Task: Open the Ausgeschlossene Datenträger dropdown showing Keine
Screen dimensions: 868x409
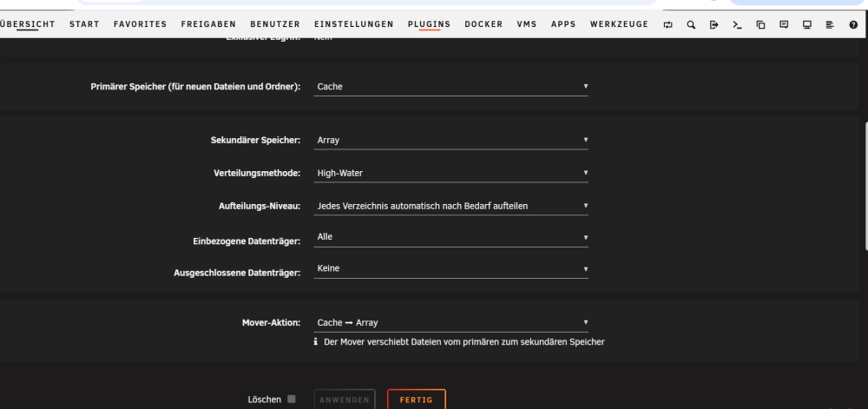Action: 450,268
